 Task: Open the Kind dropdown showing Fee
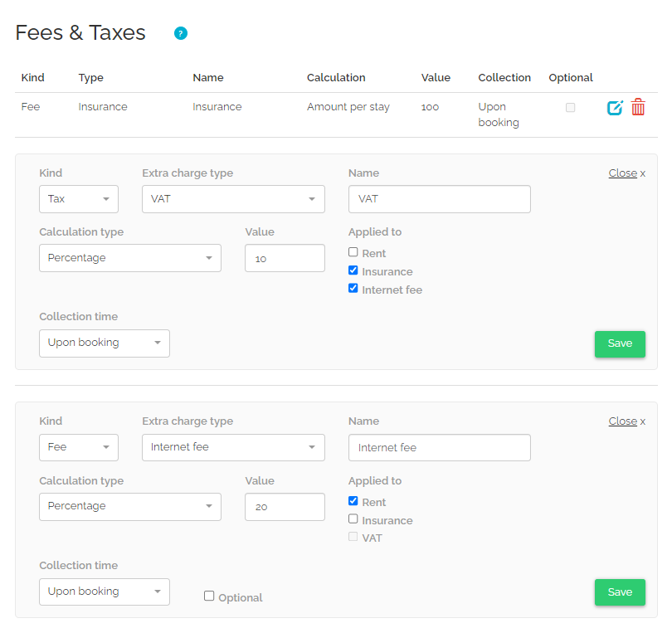click(79, 447)
